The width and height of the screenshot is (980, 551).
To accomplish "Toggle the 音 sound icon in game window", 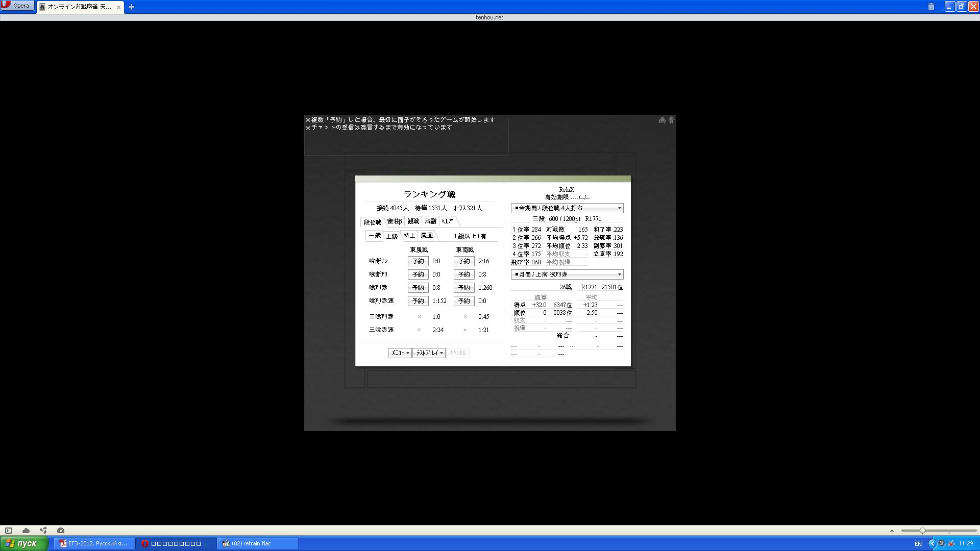I will click(x=671, y=120).
